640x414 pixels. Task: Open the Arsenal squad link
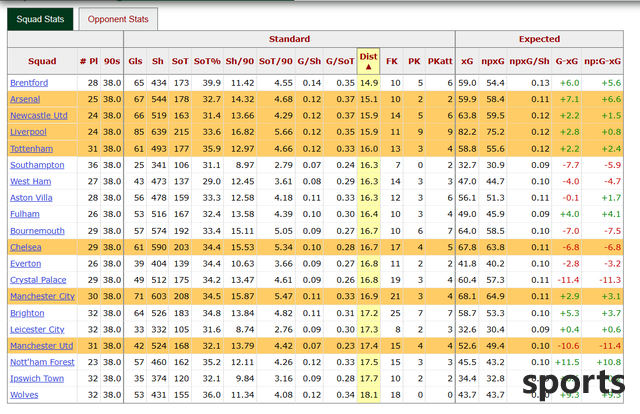(x=25, y=99)
